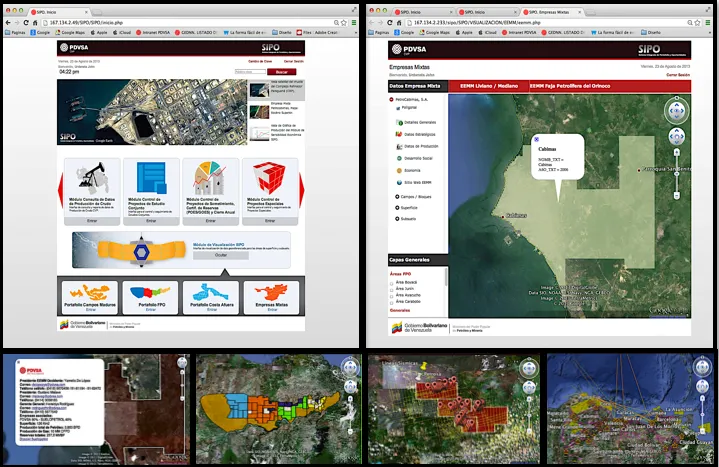Click the Buscar search button
Image resolution: width=719 pixels, height=467 pixels.
click(282, 72)
